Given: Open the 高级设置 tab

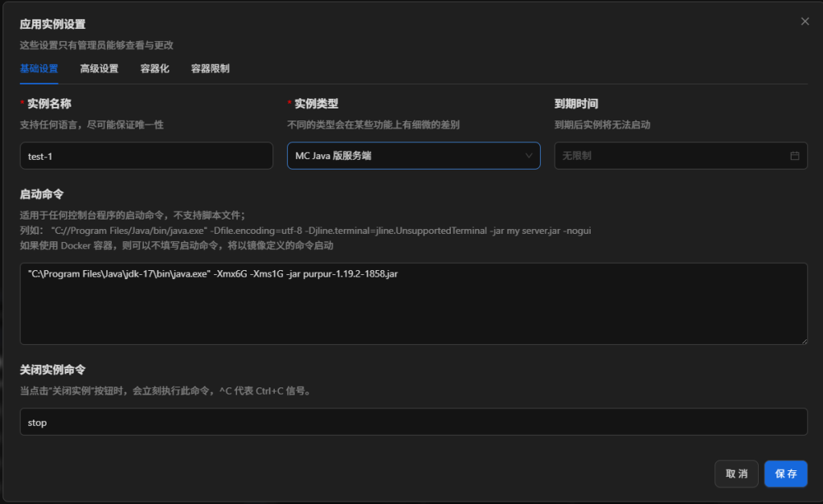Looking at the screenshot, I should pyautogui.click(x=99, y=69).
